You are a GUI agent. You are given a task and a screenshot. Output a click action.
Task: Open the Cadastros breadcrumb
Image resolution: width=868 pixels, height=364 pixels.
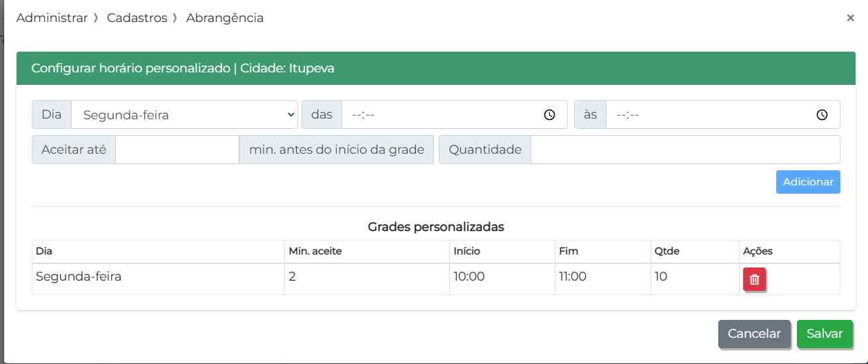point(137,18)
